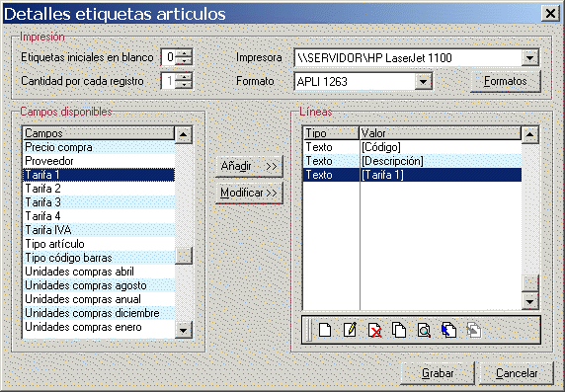The width and height of the screenshot is (565, 392).
Task: Select the [Descripción] line row
Action: 412,161
